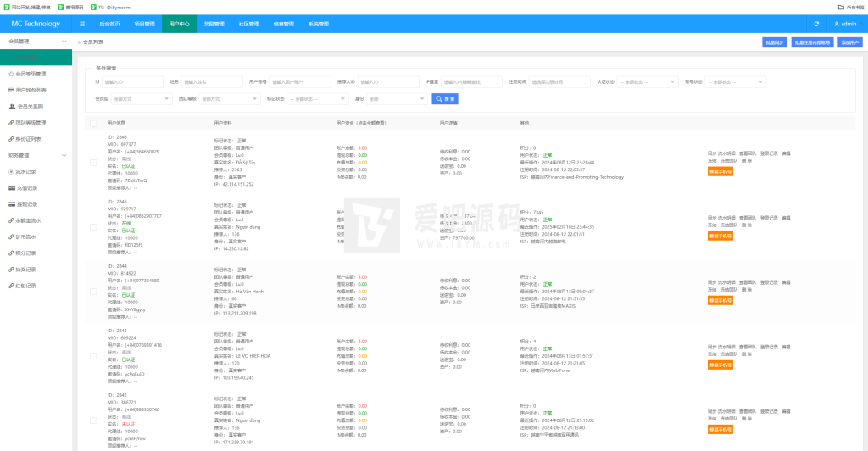Open the 账号状态 dropdown
Image resolution: width=868 pixels, height=451 pixels.
click(x=736, y=82)
